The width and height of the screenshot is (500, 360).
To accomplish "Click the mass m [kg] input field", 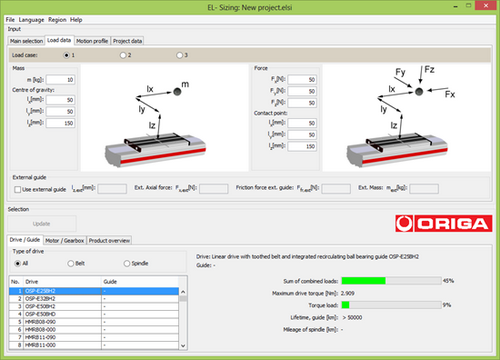I will coord(61,80).
